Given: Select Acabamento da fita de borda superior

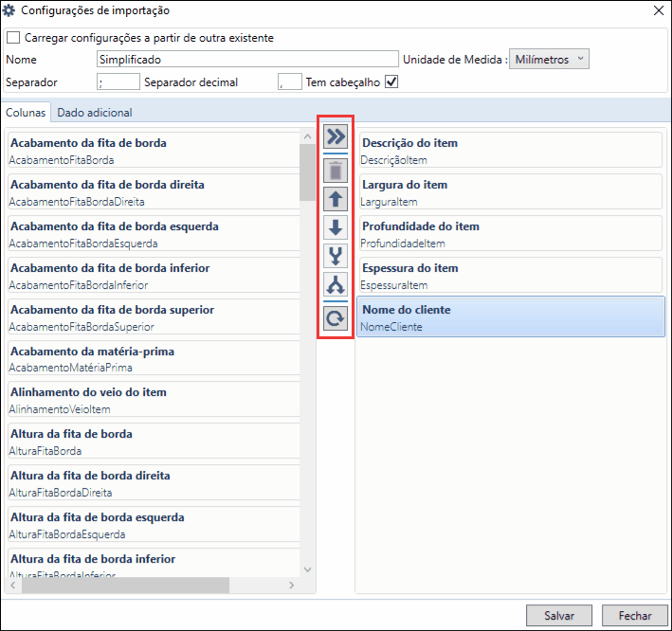Looking at the screenshot, I should tap(154, 317).
